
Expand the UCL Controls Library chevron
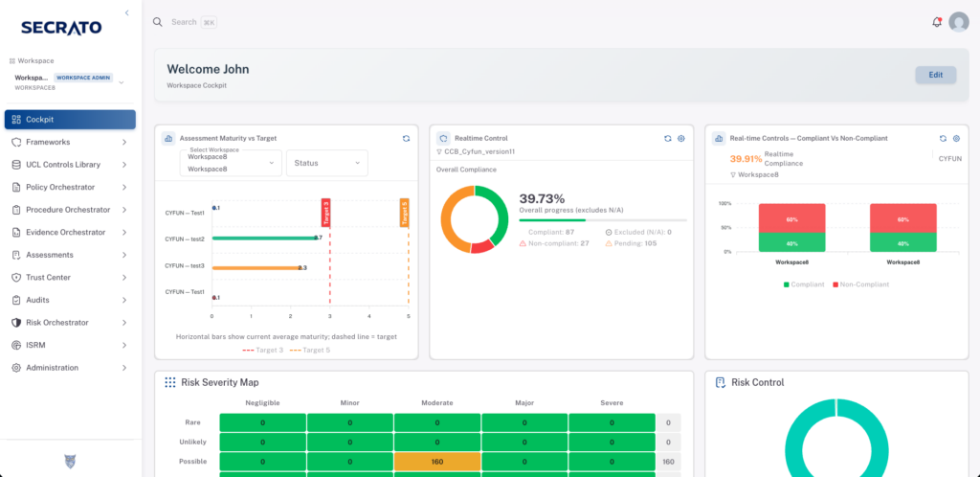[124, 165]
